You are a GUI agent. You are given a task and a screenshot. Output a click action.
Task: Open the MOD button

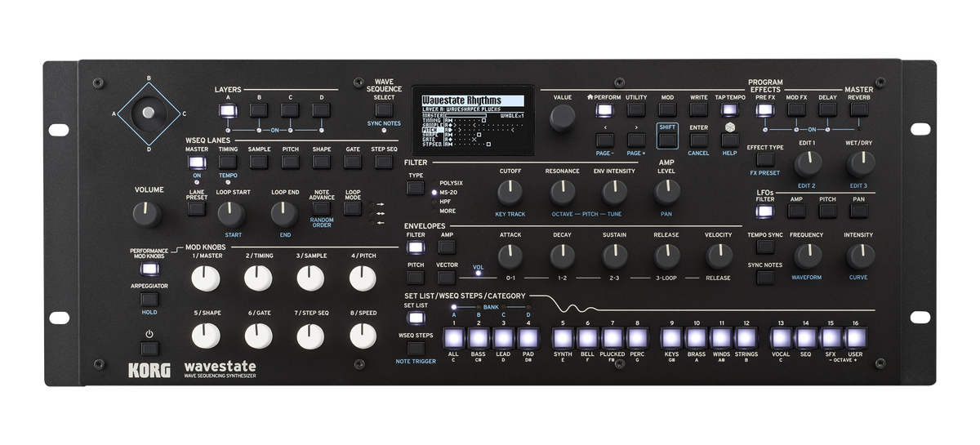pos(667,111)
